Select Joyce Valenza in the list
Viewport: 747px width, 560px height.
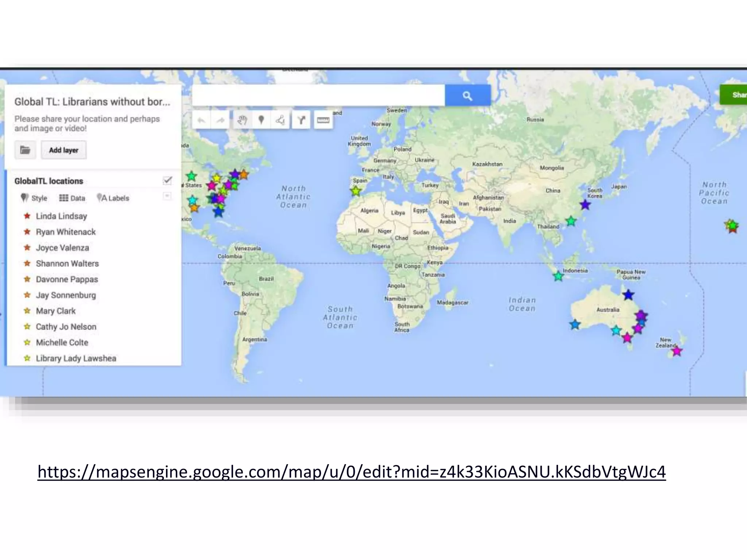pyautogui.click(x=62, y=248)
